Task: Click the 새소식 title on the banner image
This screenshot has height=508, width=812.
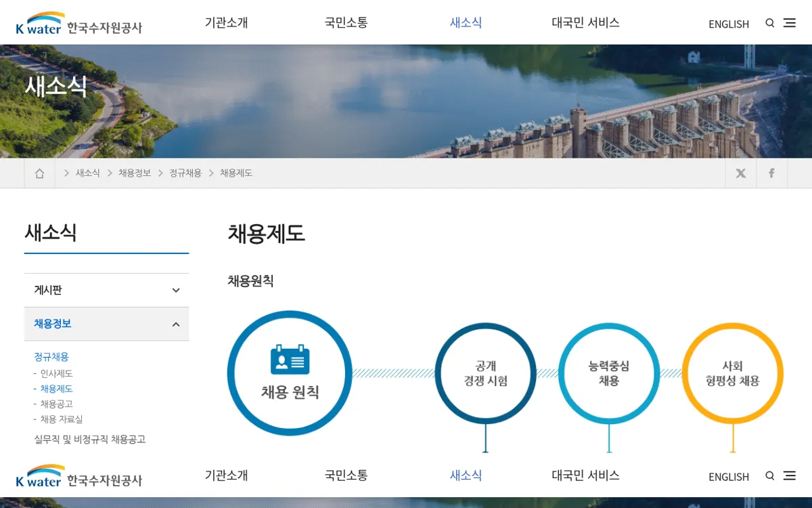Action: (56, 86)
